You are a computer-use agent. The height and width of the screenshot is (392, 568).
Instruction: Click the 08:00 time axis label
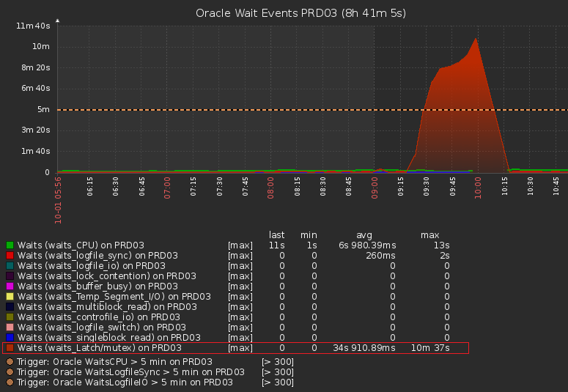(270, 188)
